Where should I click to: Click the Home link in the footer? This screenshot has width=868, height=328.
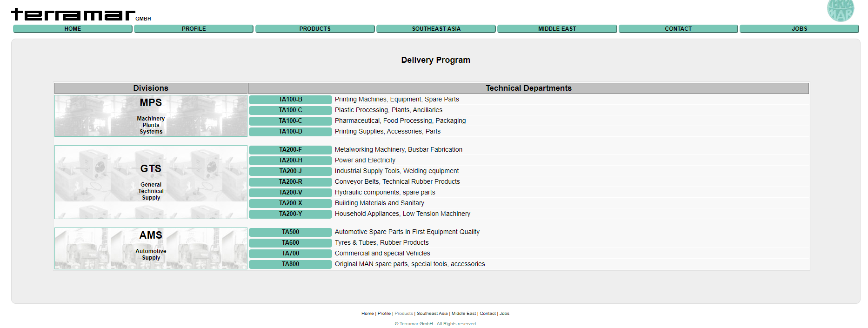tap(367, 314)
